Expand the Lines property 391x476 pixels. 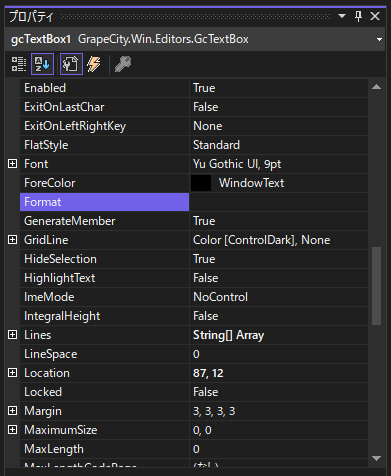12,335
